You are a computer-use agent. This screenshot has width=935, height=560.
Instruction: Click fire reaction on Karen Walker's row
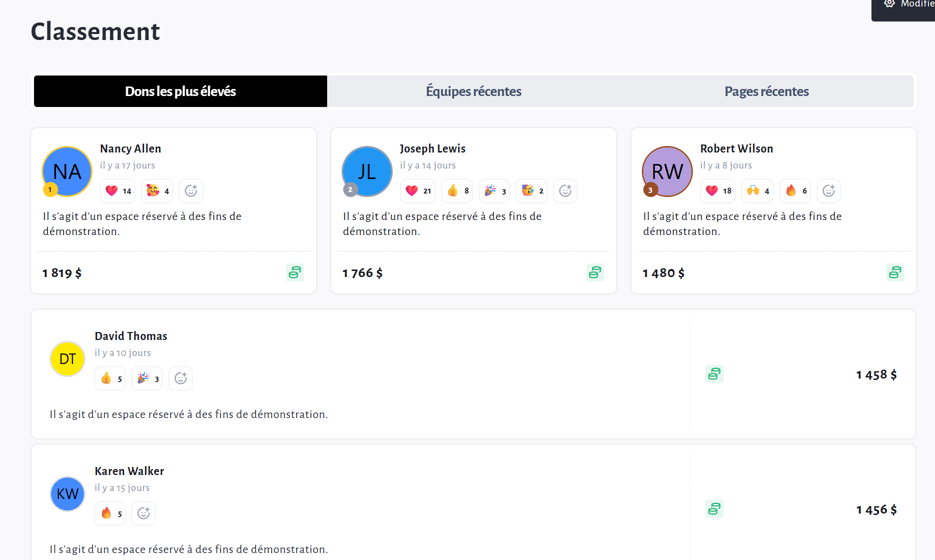(x=110, y=513)
